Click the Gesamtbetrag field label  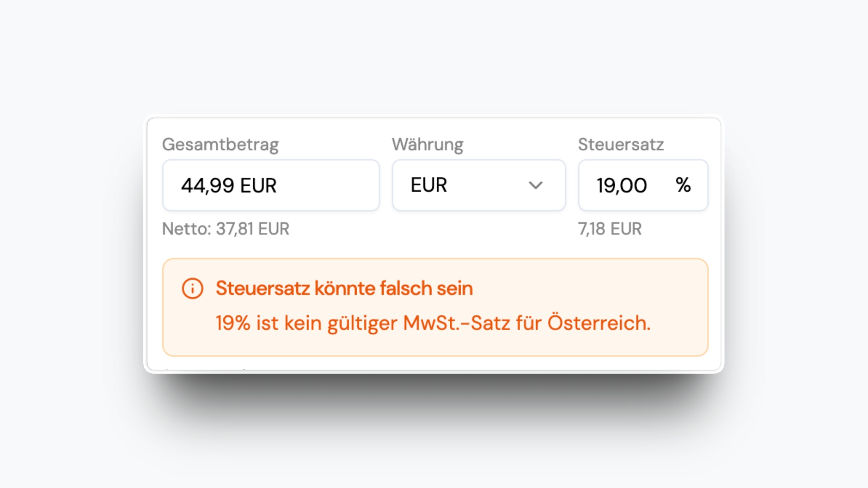coord(220,145)
